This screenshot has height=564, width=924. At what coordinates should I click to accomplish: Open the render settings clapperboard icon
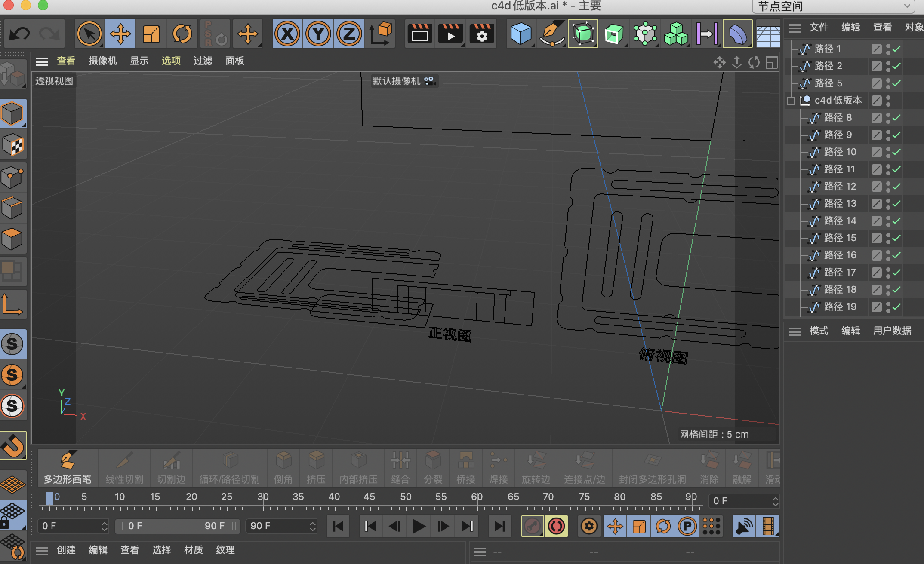click(x=482, y=34)
